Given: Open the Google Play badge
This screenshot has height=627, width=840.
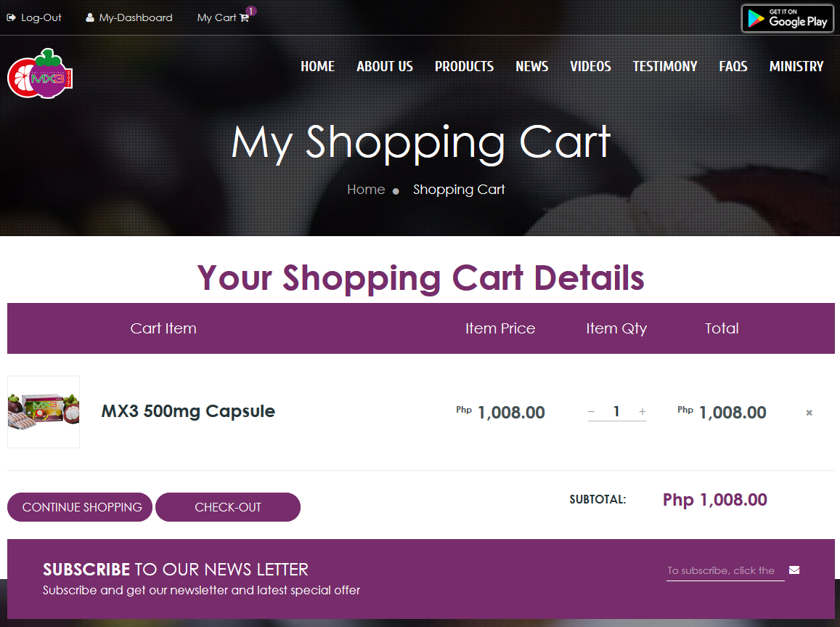Looking at the screenshot, I should (787, 18).
